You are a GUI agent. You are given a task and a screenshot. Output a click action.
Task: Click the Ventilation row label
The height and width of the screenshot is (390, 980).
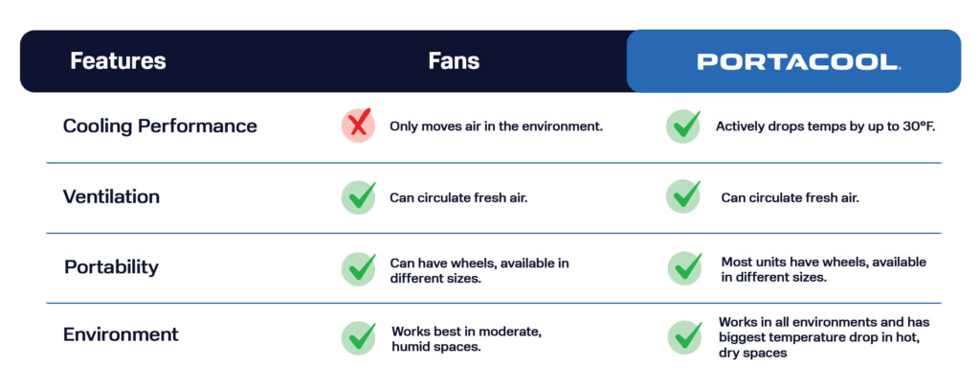(111, 197)
